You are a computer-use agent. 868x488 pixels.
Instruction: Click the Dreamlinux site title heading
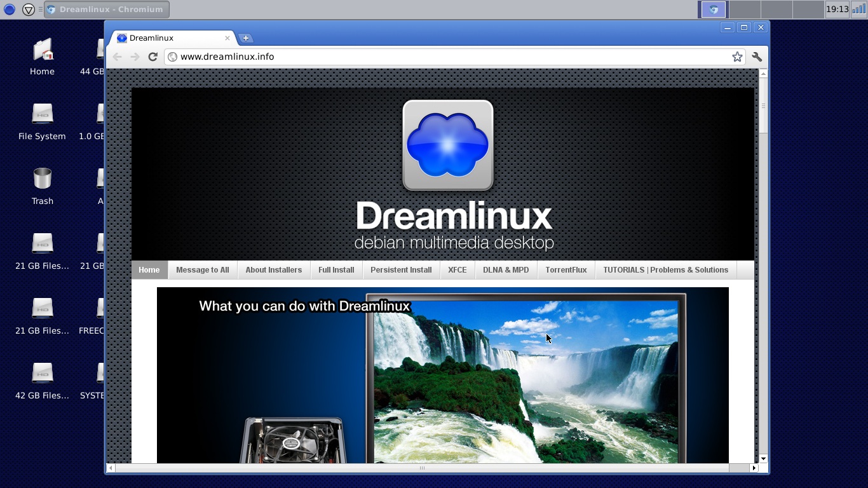[454, 217]
